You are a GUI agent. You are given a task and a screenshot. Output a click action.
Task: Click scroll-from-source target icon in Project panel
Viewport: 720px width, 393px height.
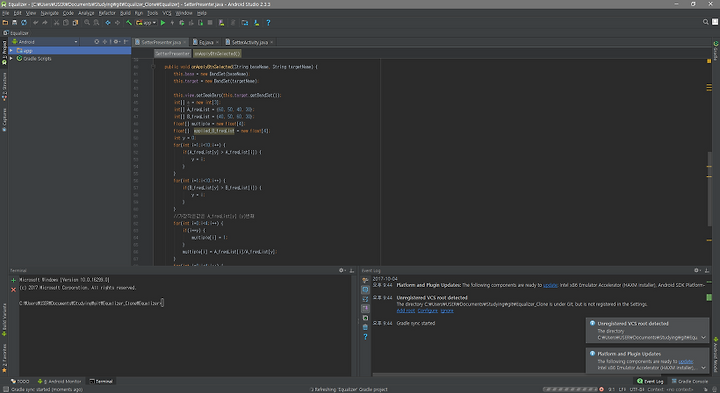[96, 42]
